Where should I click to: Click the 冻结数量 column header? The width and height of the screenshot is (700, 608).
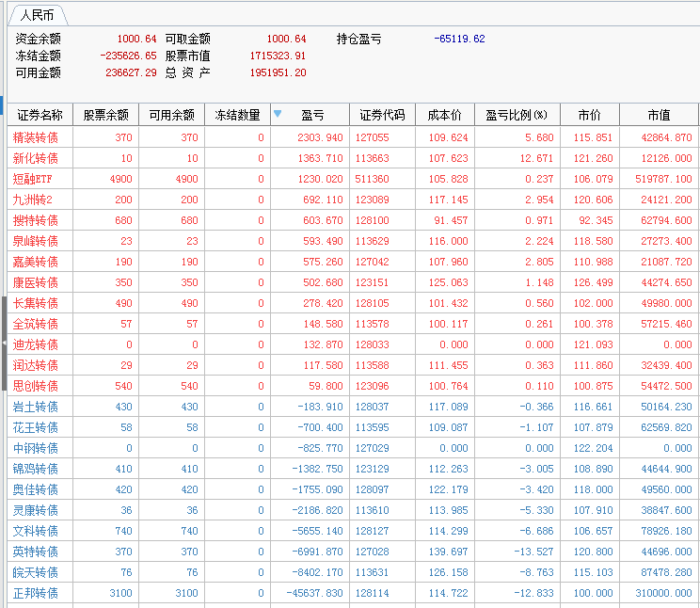(237, 115)
